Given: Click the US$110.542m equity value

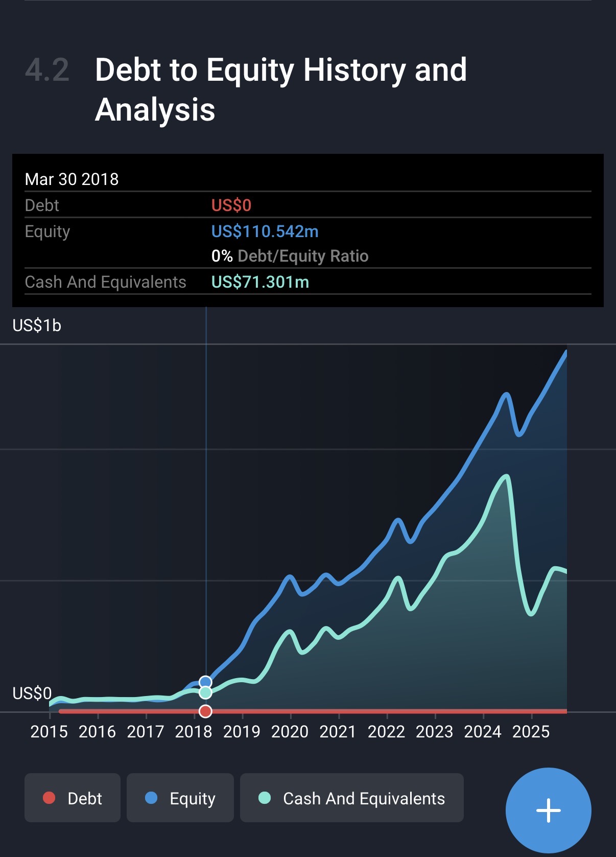Looking at the screenshot, I should [265, 231].
